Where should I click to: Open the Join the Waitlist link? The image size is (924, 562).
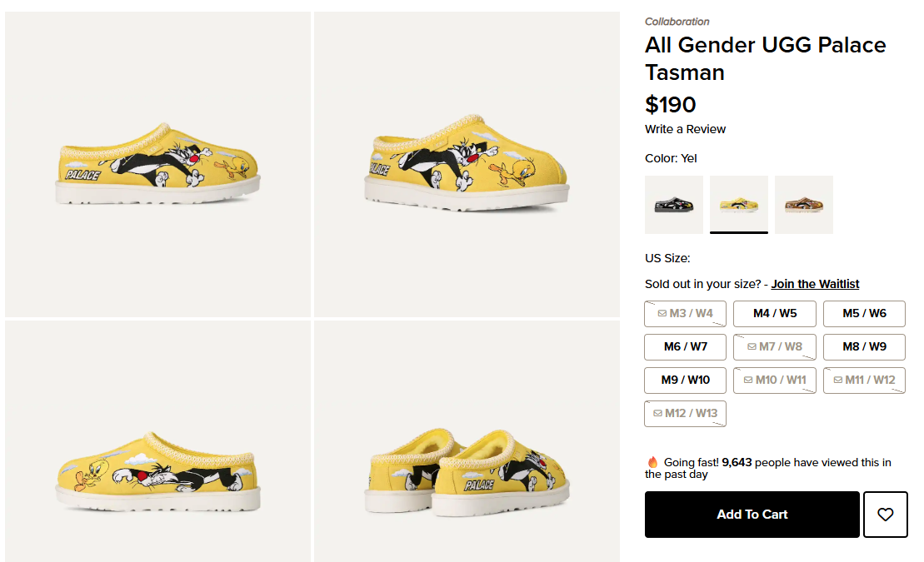(x=815, y=284)
